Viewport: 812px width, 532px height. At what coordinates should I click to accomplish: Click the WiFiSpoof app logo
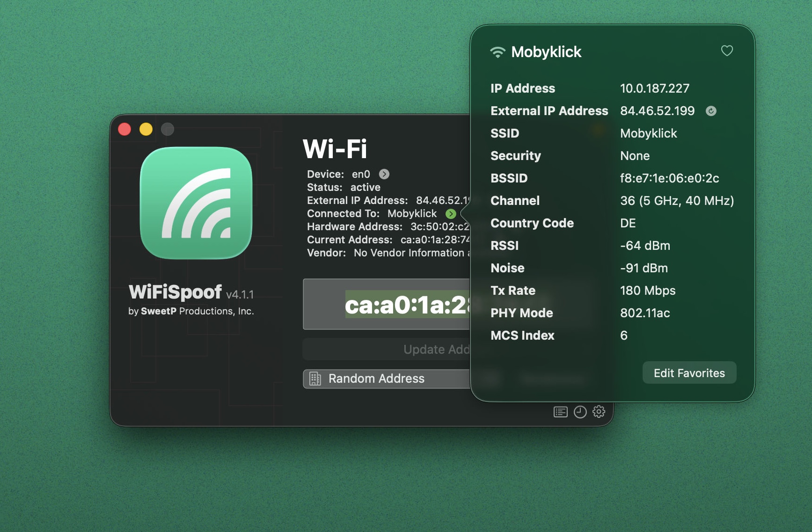(x=196, y=203)
